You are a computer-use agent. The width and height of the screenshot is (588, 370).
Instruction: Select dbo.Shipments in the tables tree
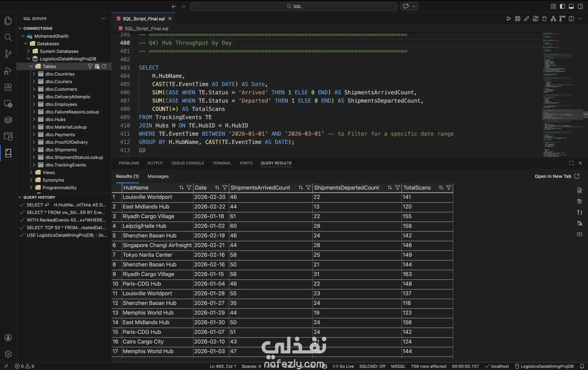[61, 150]
